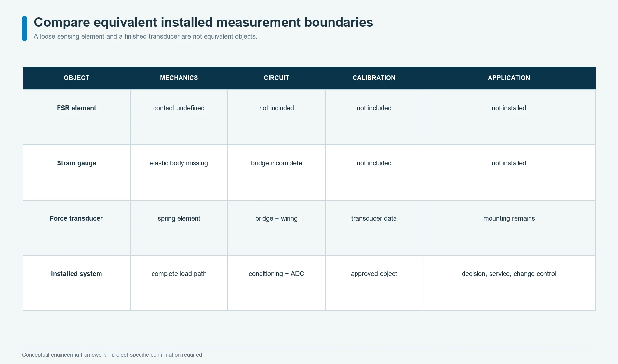The width and height of the screenshot is (618, 364).
Task: Click the OBJECT column header
Action: [x=76, y=78]
